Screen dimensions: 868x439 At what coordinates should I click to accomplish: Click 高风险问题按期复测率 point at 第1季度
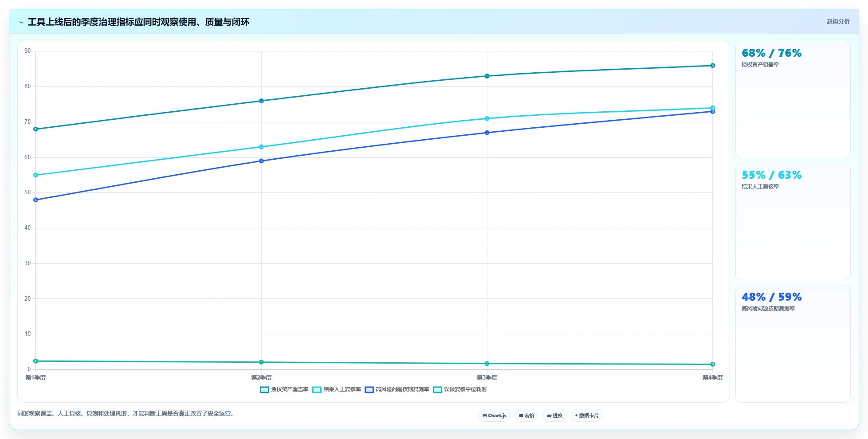tap(35, 200)
